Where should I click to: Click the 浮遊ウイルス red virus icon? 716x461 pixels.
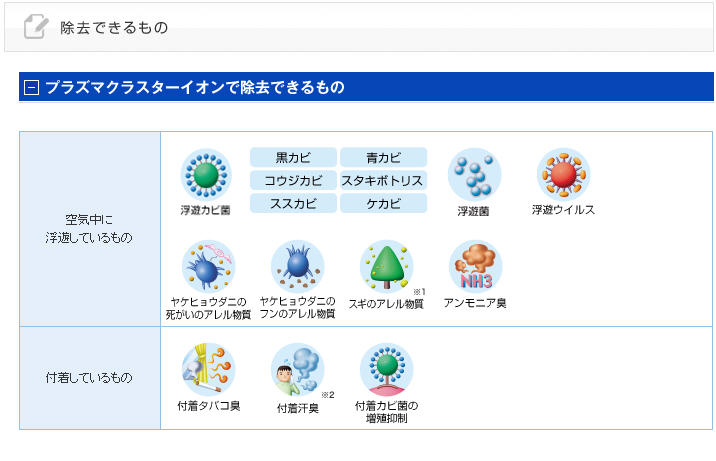563,174
